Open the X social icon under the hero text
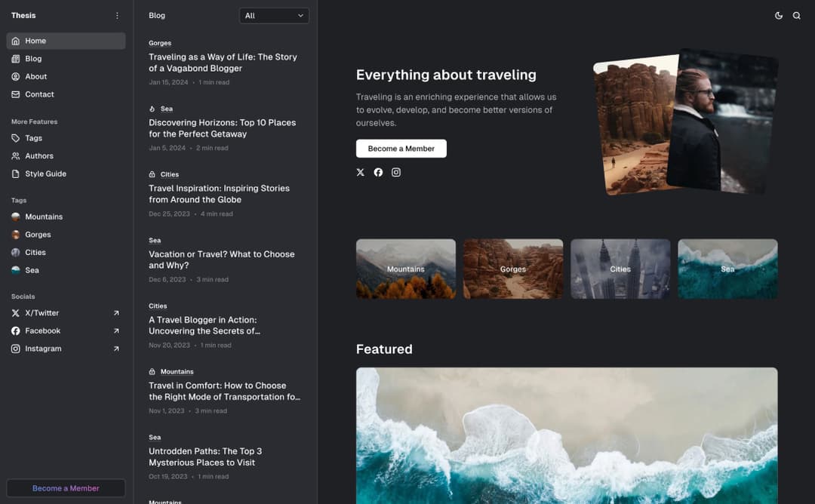 coord(360,172)
